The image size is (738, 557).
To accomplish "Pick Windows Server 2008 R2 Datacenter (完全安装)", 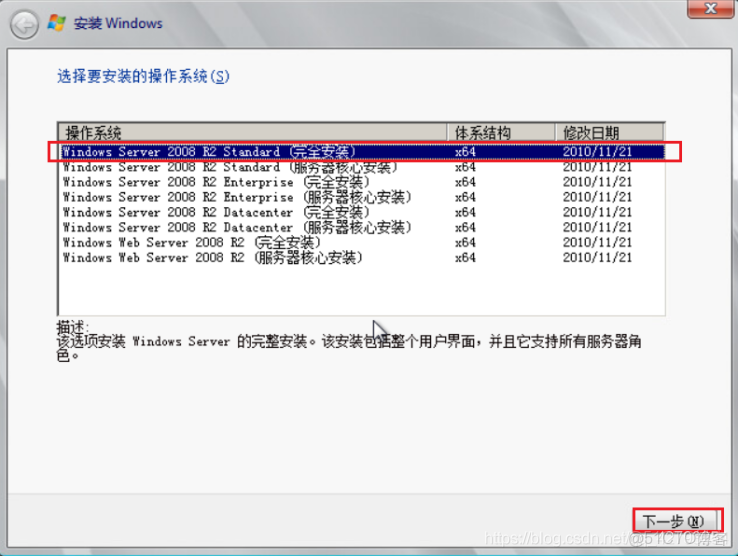I will click(x=362, y=212).
